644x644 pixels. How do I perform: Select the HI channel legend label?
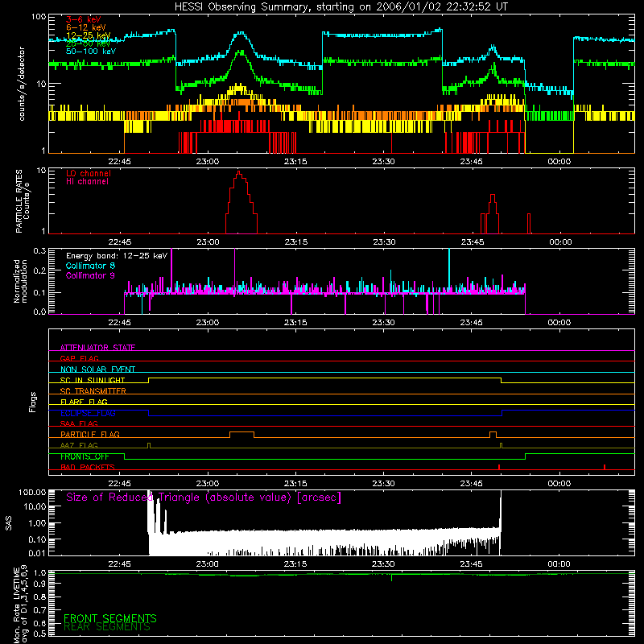coord(87,182)
